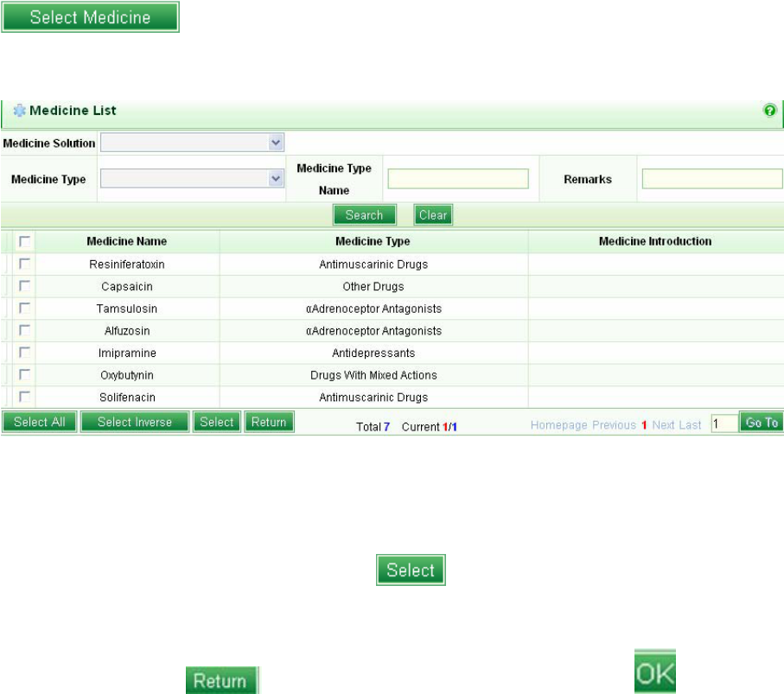
Task: Click αAdrenoceptor Antagonists in Alfuzosin row
Action: coord(373,330)
